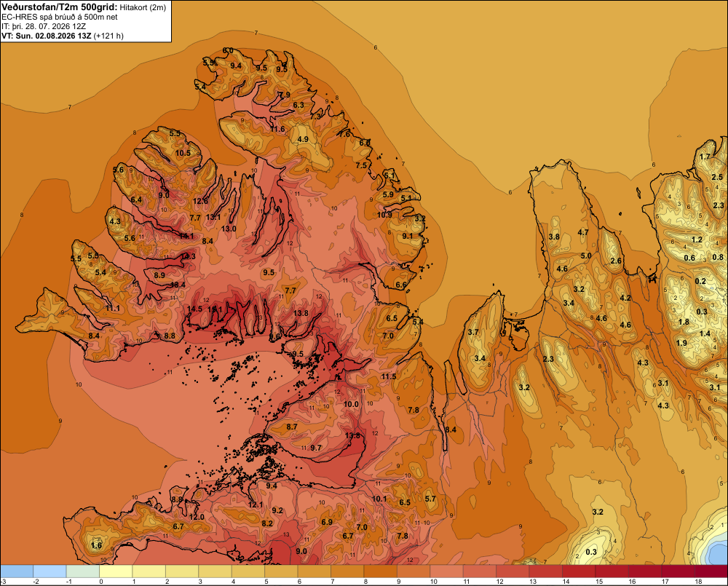The image size is (728, 586).
Task: Click the temperature value "13.1" on the map
Action: pyautogui.click(x=213, y=217)
